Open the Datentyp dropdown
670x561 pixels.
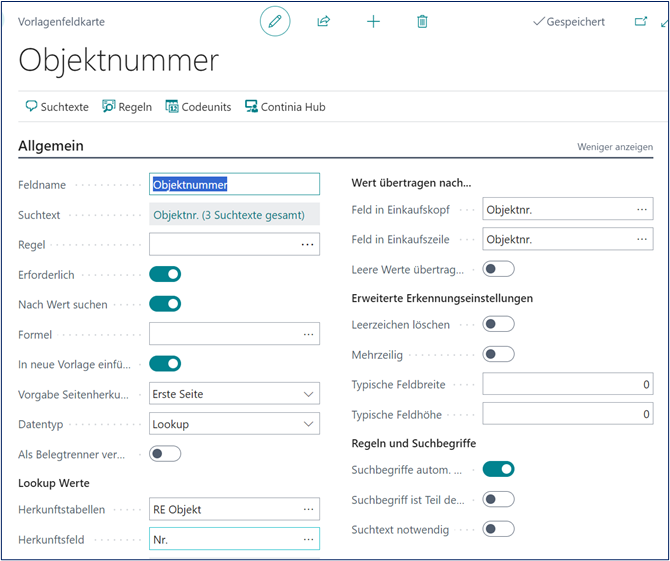tap(234, 424)
